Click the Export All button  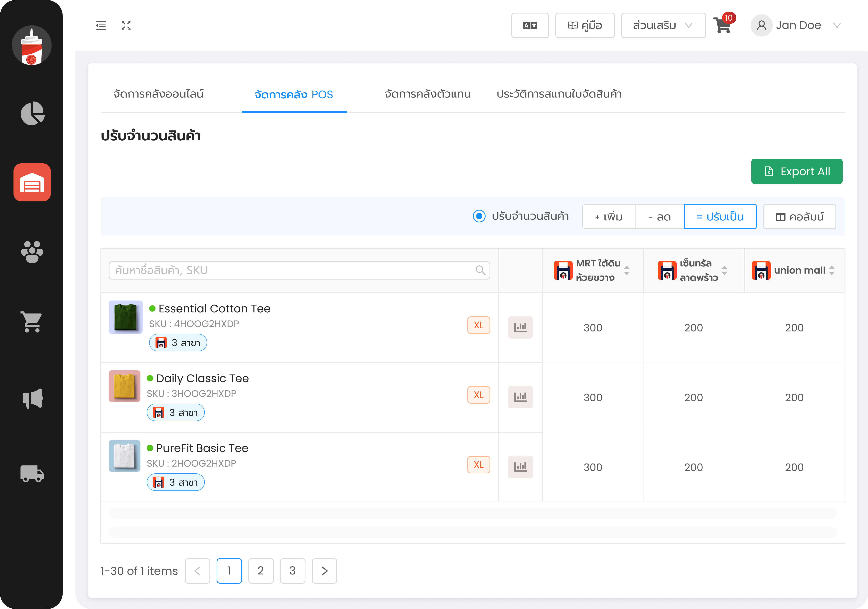[x=797, y=171]
